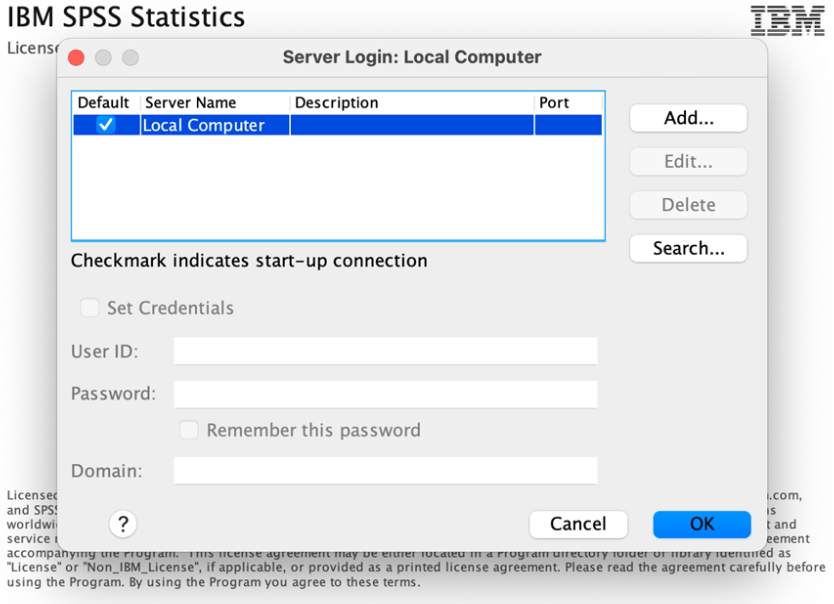This screenshot has height=604, width=834.
Task: Cancel the server login dialog
Action: click(578, 524)
